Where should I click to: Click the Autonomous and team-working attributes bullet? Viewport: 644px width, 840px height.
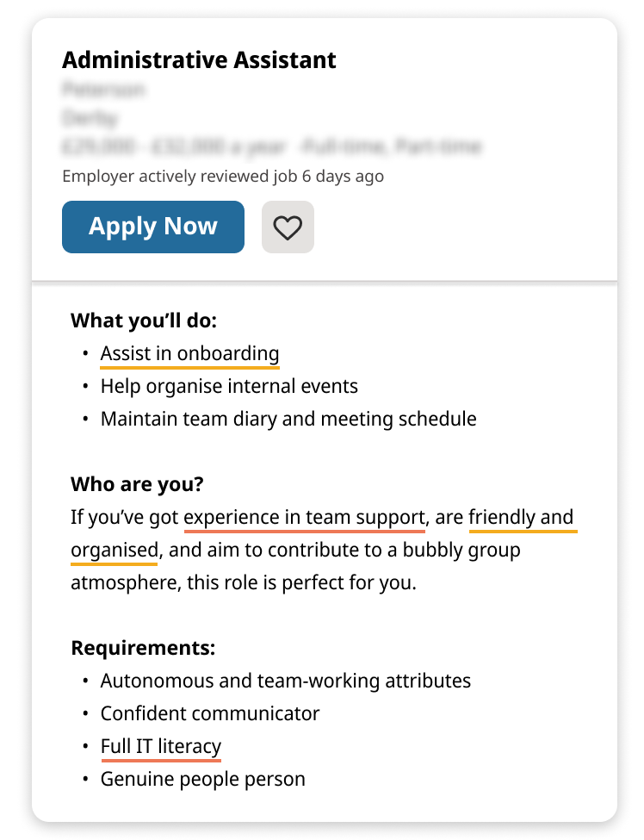tap(286, 680)
